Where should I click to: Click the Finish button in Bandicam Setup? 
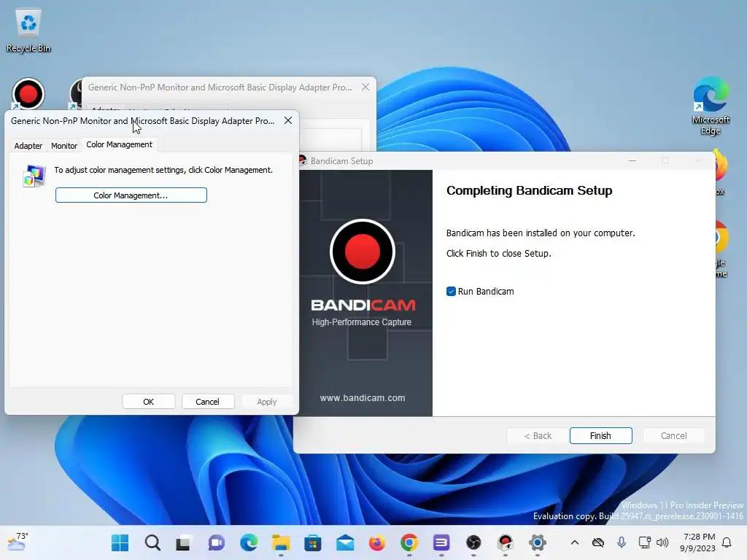pos(601,436)
